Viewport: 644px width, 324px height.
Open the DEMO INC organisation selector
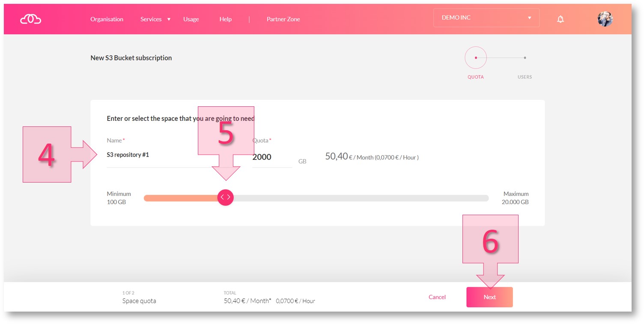[x=486, y=18]
